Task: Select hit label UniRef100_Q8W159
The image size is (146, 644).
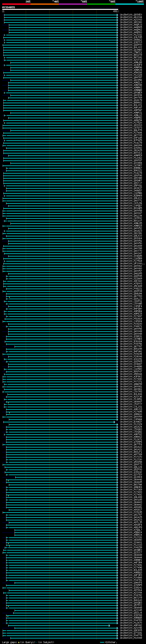Action: pyautogui.click(x=131, y=384)
